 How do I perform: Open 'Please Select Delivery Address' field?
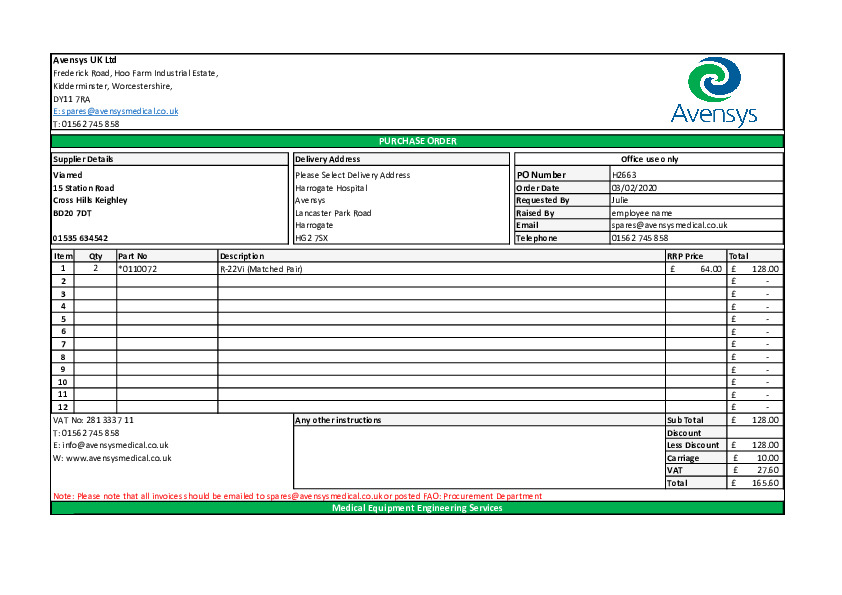(x=353, y=175)
